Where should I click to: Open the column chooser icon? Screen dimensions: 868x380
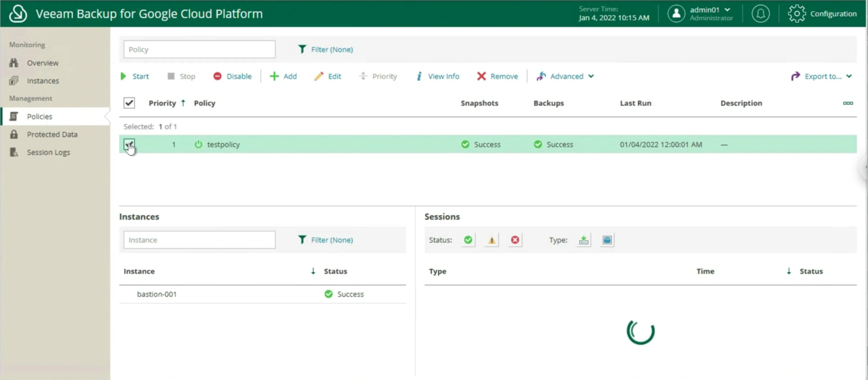tap(848, 103)
